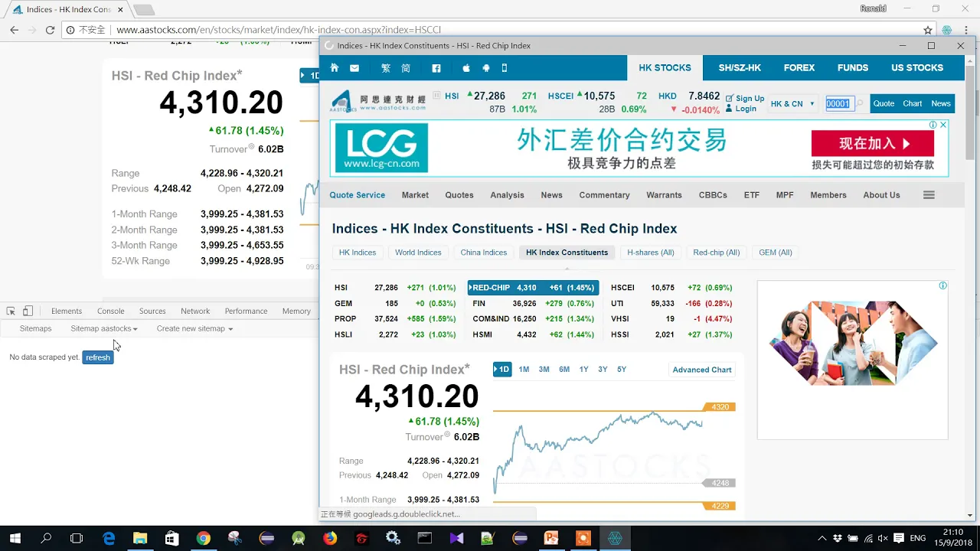Open the Analysis menu

pyautogui.click(x=507, y=195)
